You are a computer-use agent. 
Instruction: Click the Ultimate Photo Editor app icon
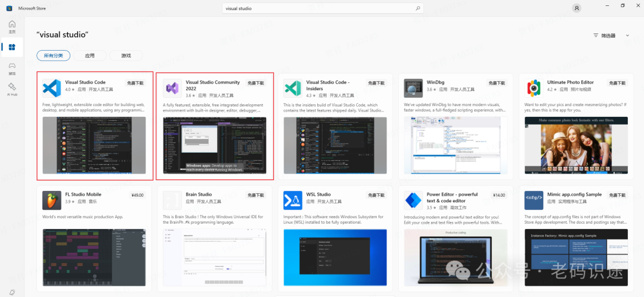[534, 88]
